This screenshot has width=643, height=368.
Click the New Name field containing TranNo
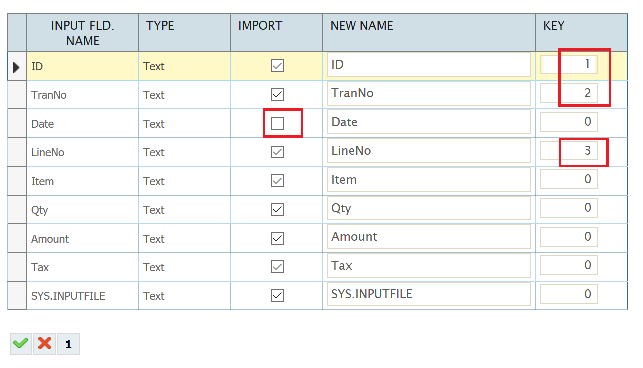point(429,93)
